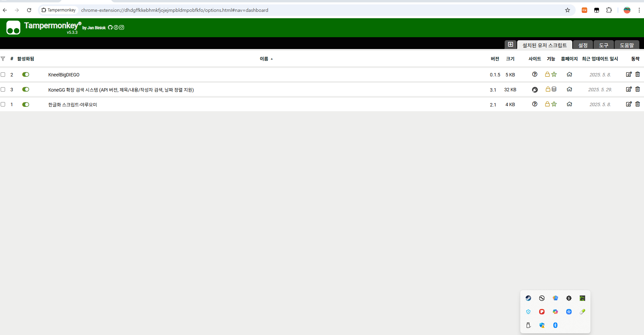Open the 도구 tab
The image size is (644, 335).
click(604, 45)
